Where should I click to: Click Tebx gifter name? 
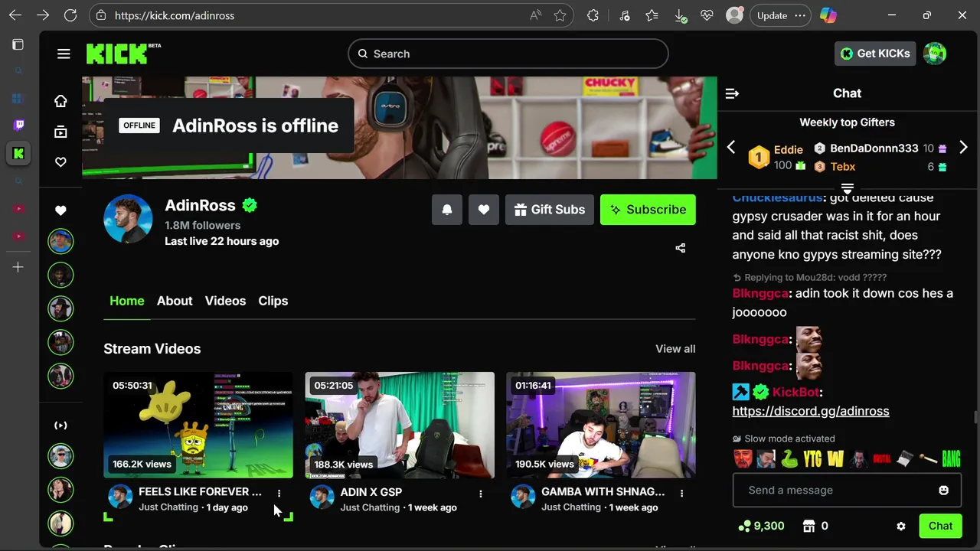click(843, 166)
